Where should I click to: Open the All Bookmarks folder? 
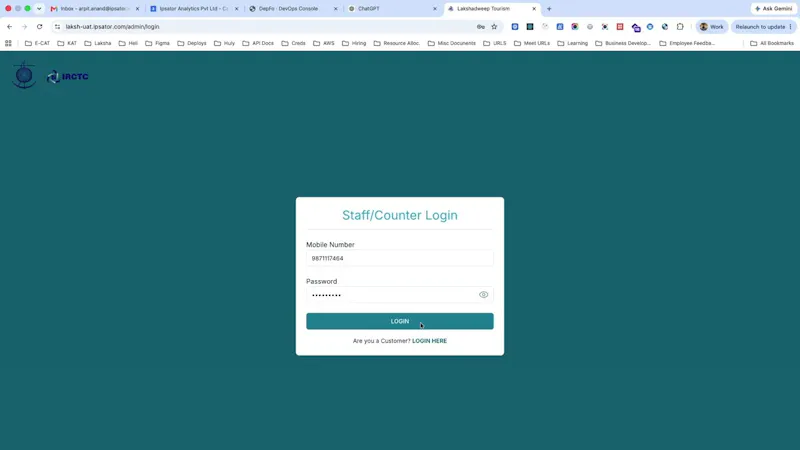(x=772, y=43)
